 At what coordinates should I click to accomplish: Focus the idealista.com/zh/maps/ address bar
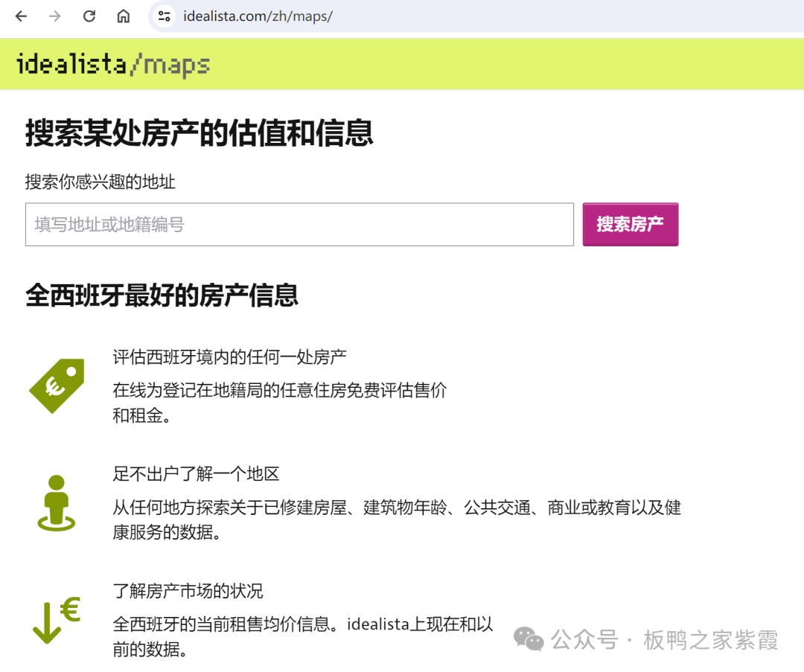pos(258,16)
